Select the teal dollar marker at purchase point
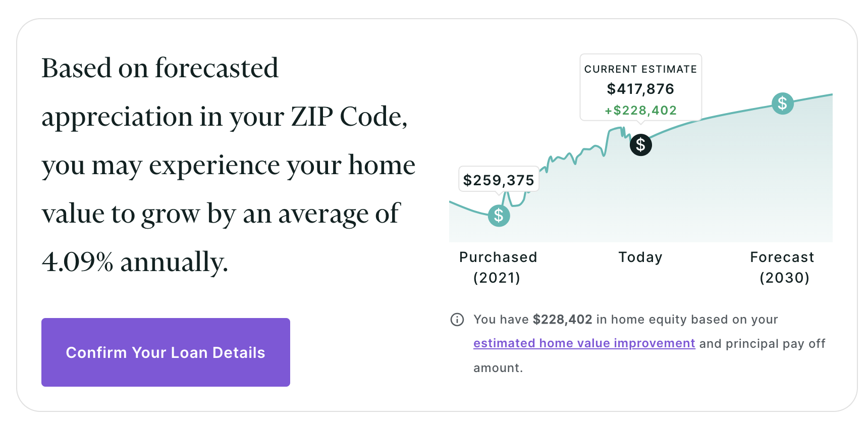The height and width of the screenshot is (421, 868). click(499, 216)
